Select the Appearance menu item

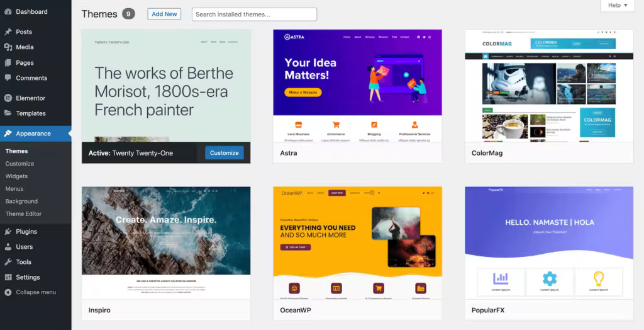pyautogui.click(x=36, y=134)
